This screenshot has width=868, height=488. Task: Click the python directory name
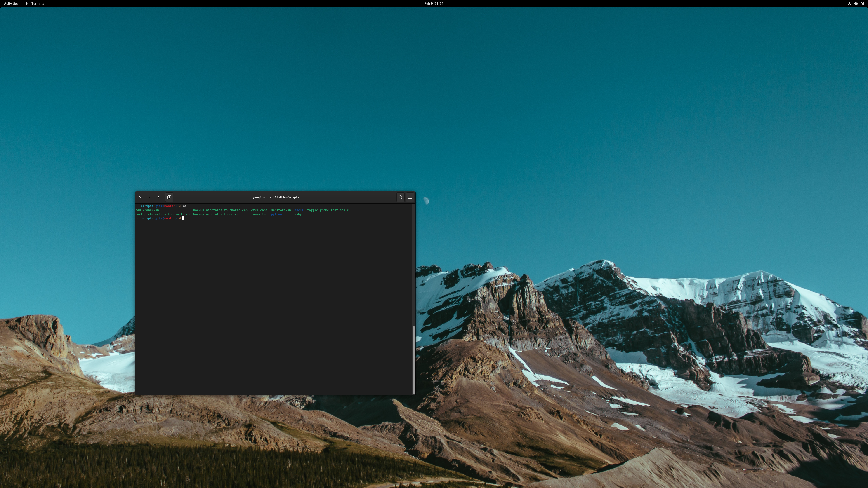point(276,214)
